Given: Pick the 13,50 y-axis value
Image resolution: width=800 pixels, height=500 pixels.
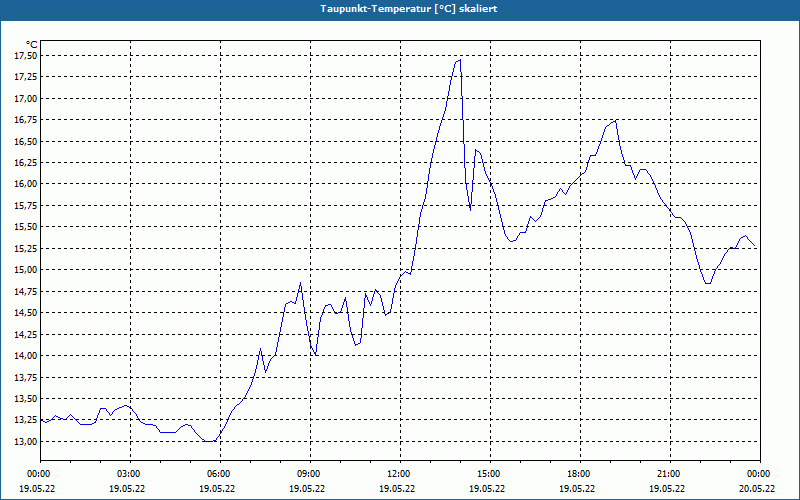Looking at the screenshot, I should 27,398.
